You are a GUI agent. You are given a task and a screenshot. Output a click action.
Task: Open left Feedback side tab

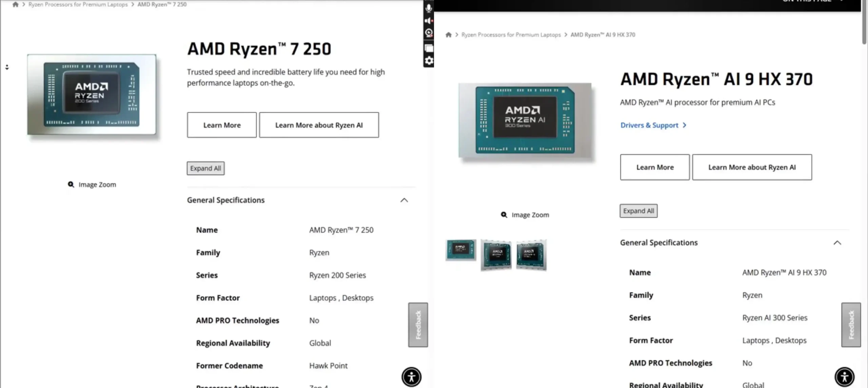[x=418, y=325]
